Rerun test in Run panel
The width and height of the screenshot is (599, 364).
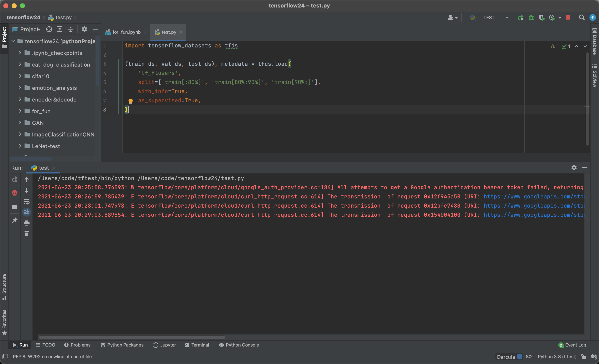point(15,180)
